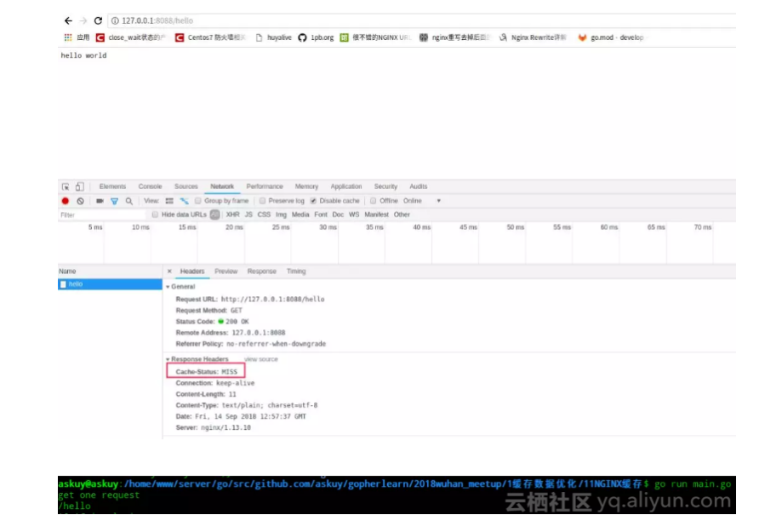The height and width of the screenshot is (532, 782).
Task: Filter requests by Media
Action: 300,215
